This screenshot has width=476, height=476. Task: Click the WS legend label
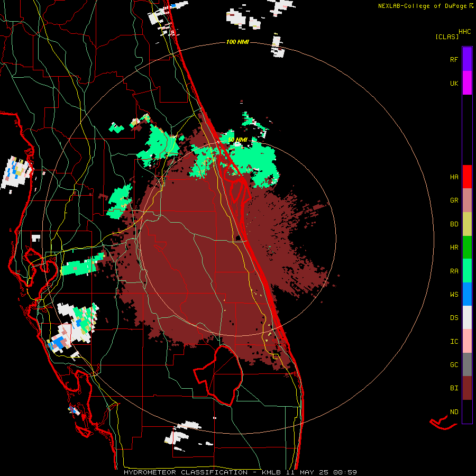[x=454, y=295]
